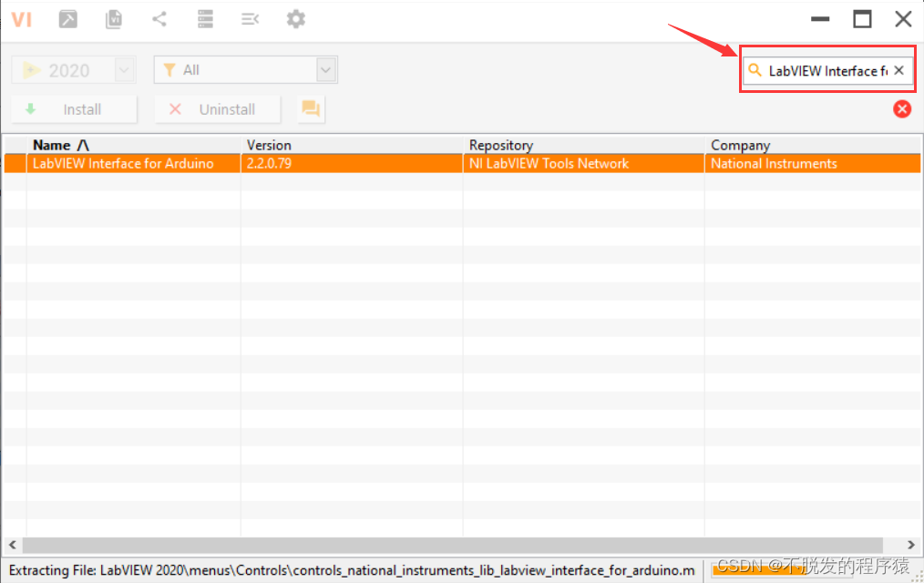Minimize the VI Package Manager window
This screenshot has width=924, height=583.
coord(820,19)
